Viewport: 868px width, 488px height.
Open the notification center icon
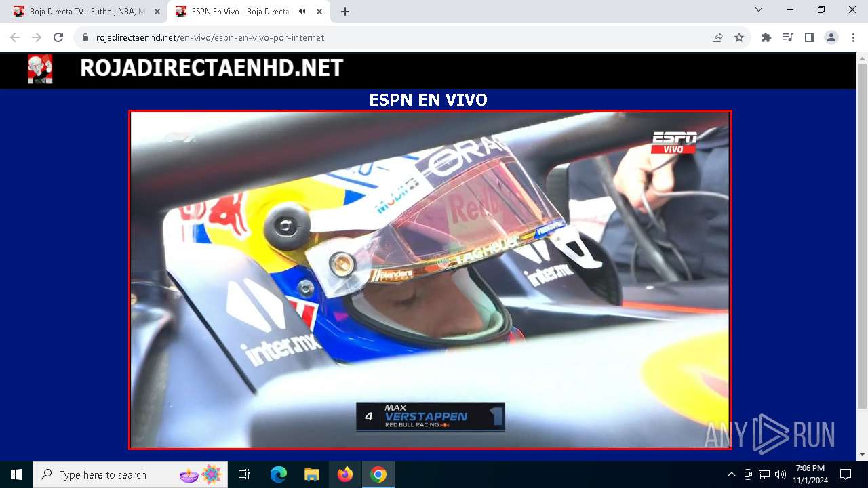pyautogui.click(x=846, y=474)
